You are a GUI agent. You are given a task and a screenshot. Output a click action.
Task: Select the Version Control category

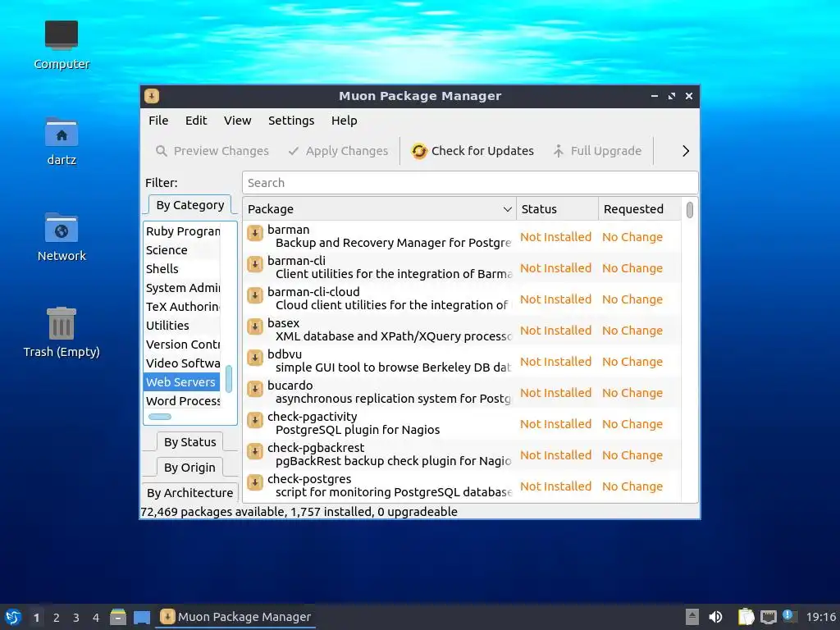pos(183,345)
